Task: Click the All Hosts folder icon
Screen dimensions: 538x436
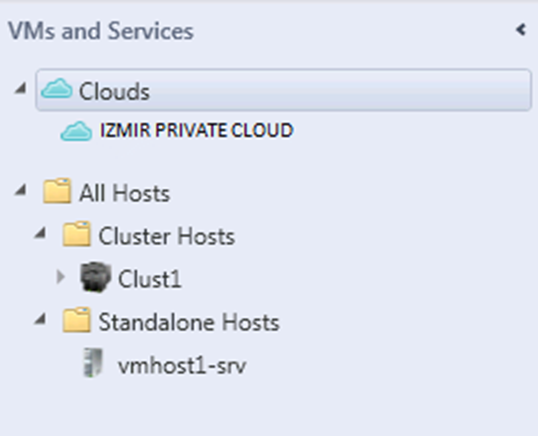Action: (57, 190)
